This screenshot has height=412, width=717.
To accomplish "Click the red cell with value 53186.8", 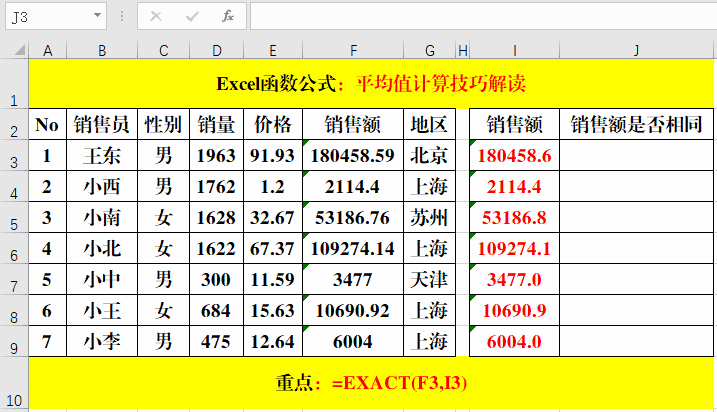I will click(x=514, y=218).
